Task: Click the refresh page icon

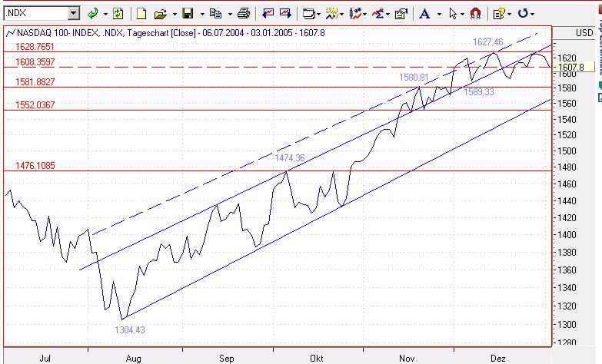Action: click(118, 14)
